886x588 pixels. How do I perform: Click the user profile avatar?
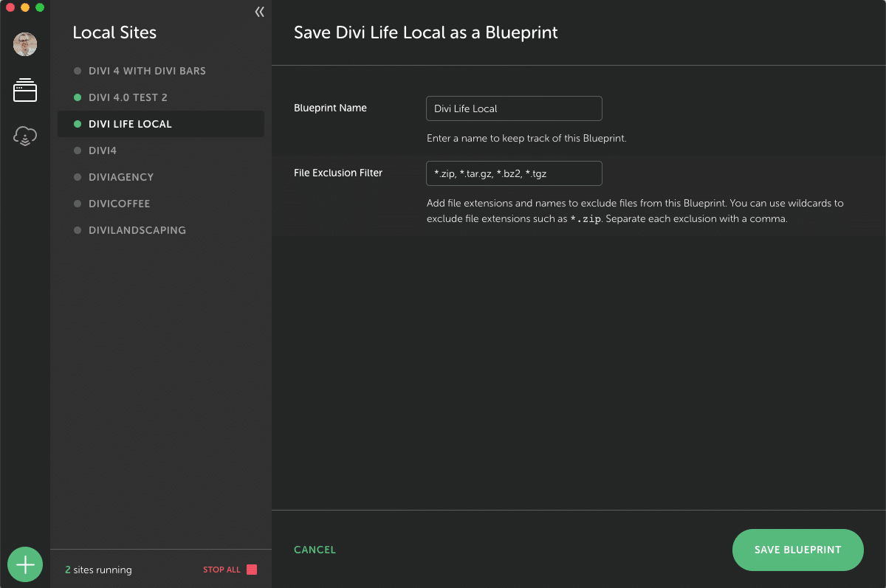click(25, 44)
